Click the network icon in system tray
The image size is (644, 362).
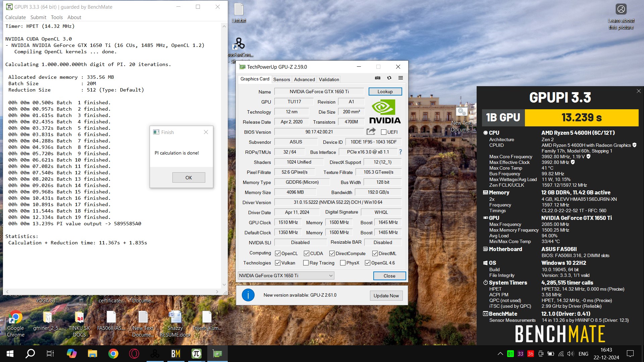pyautogui.click(x=561, y=354)
